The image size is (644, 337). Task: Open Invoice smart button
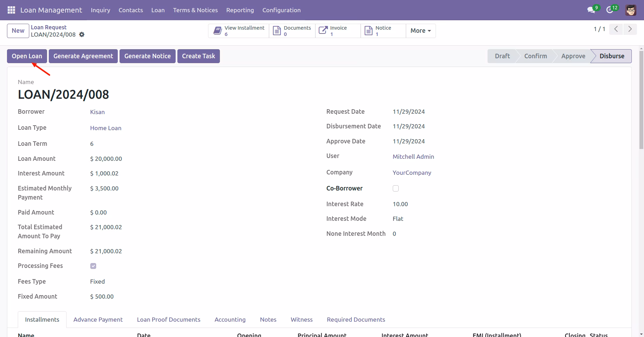pos(338,31)
